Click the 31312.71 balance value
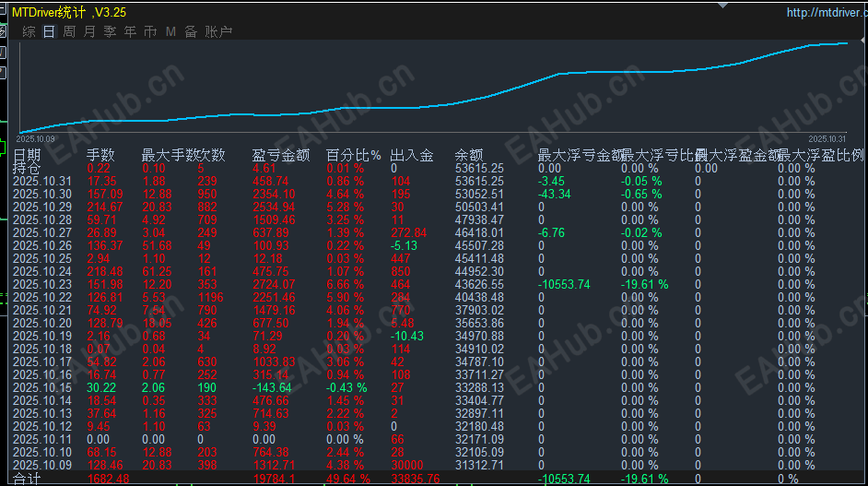The width and height of the screenshot is (868, 486). point(479,466)
